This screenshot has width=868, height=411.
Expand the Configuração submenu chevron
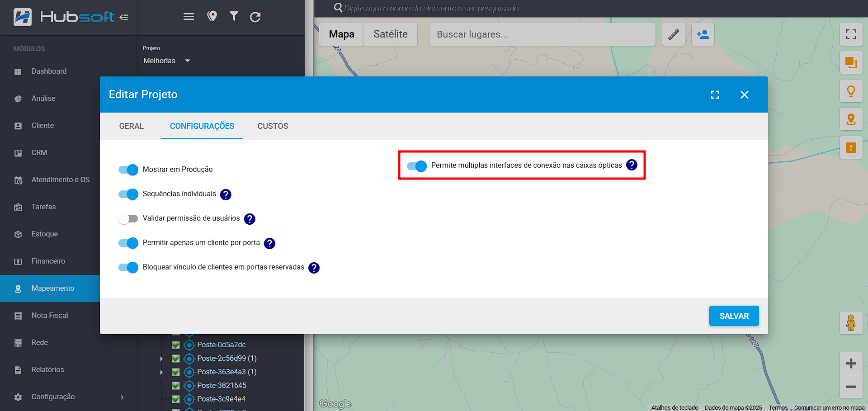(x=122, y=397)
